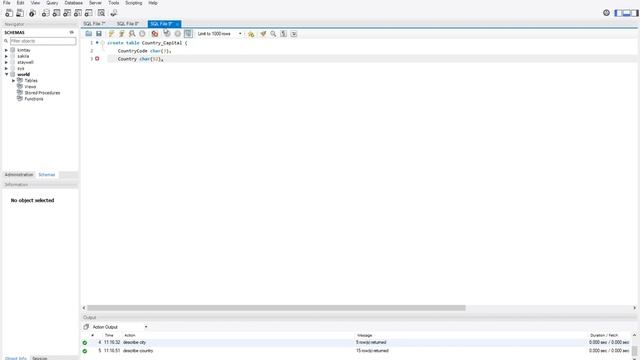Open the Database menu
Screen dimensions: 640x360
[73, 3]
